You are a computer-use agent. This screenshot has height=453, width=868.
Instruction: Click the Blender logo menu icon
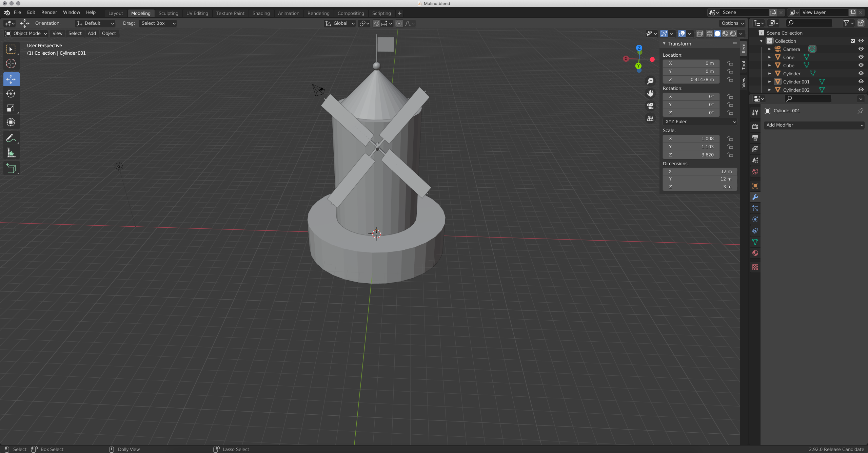(x=7, y=13)
